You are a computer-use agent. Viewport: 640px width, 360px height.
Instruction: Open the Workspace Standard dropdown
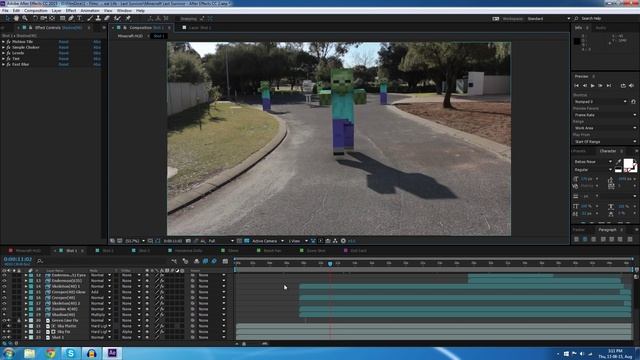pos(548,18)
